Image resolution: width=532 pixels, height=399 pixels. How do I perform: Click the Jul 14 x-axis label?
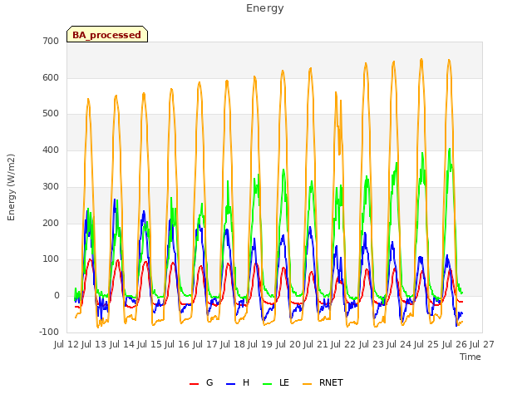tap(122, 345)
